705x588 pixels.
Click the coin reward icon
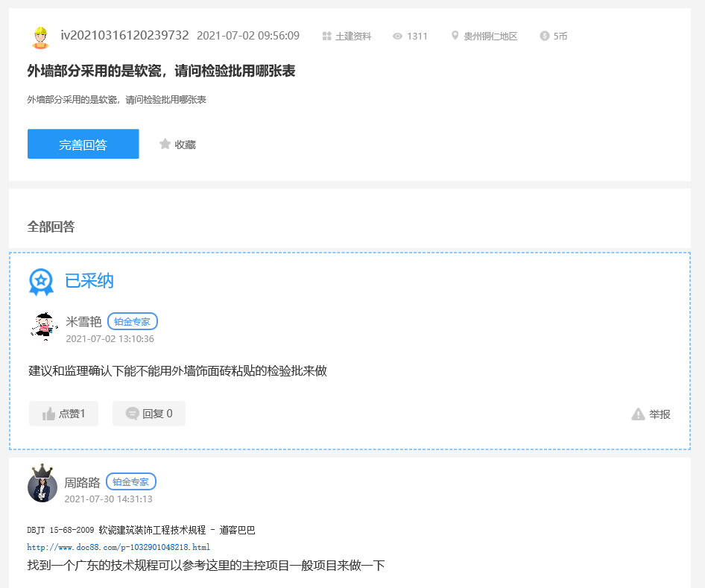coord(545,37)
